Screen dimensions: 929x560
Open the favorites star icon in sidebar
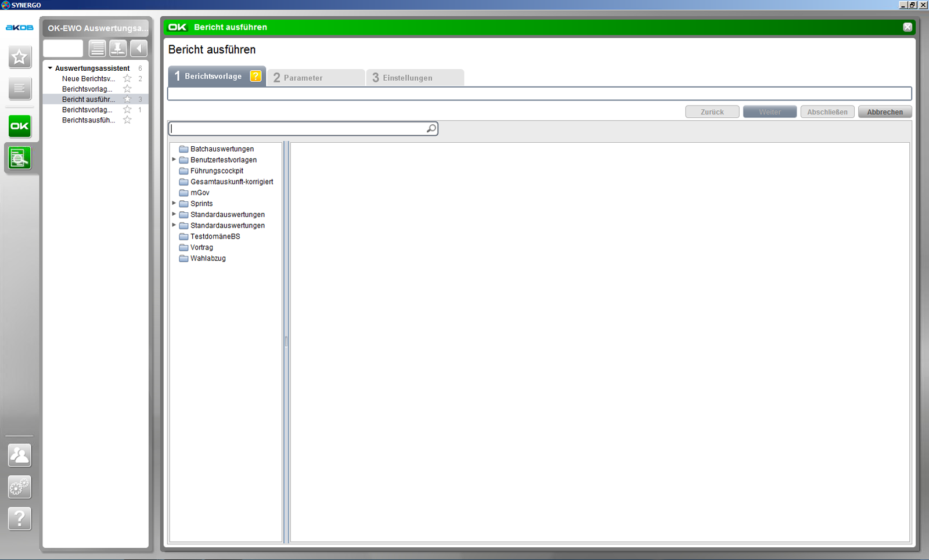pos(19,57)
